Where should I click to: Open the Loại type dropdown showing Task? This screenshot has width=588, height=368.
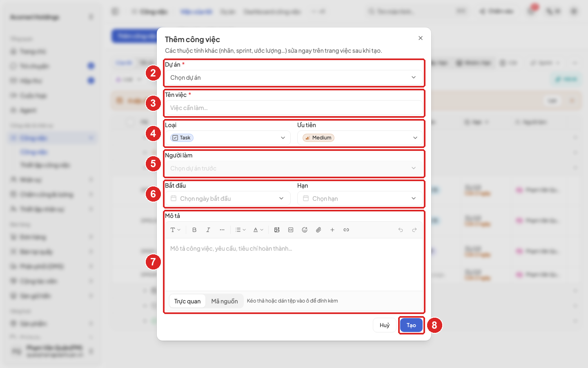pyautogui.click(x=228, y=138)
